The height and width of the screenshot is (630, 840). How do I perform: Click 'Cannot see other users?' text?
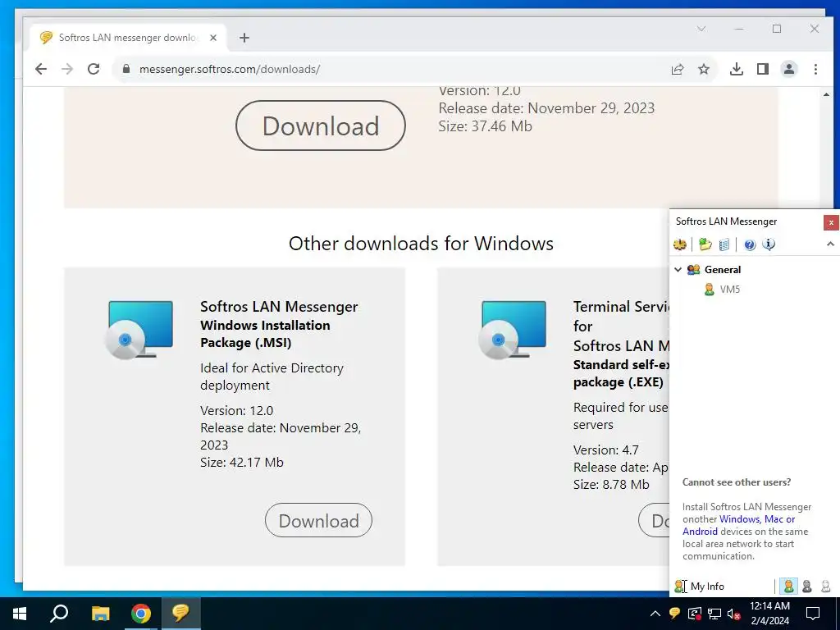(x=737, y=482)
